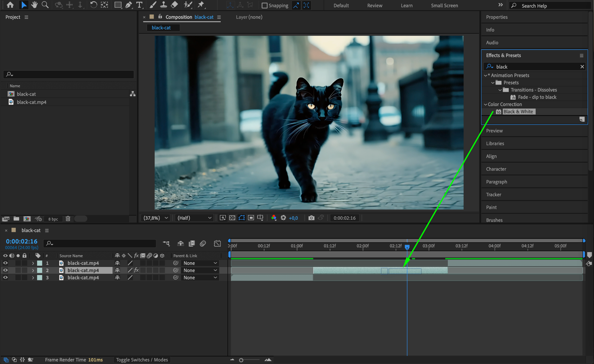Open the resolution (Half) dropdown
The height and width of the screenshot is (364, 594).
pos(194,218)
